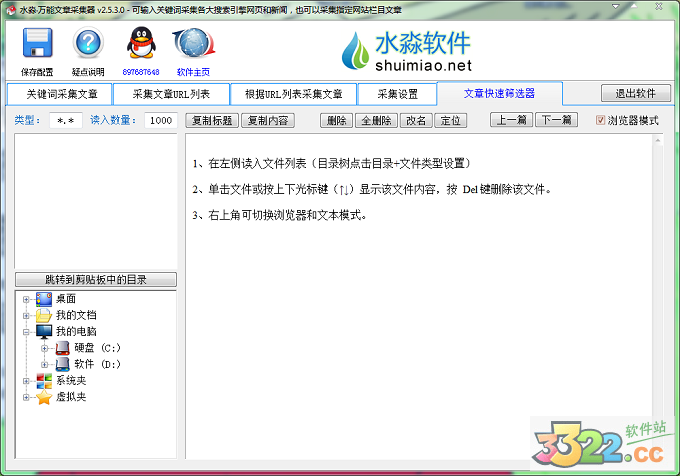
Task: Select the 硬盘 (C:) tree label
Action: click(x=97, y=348)
